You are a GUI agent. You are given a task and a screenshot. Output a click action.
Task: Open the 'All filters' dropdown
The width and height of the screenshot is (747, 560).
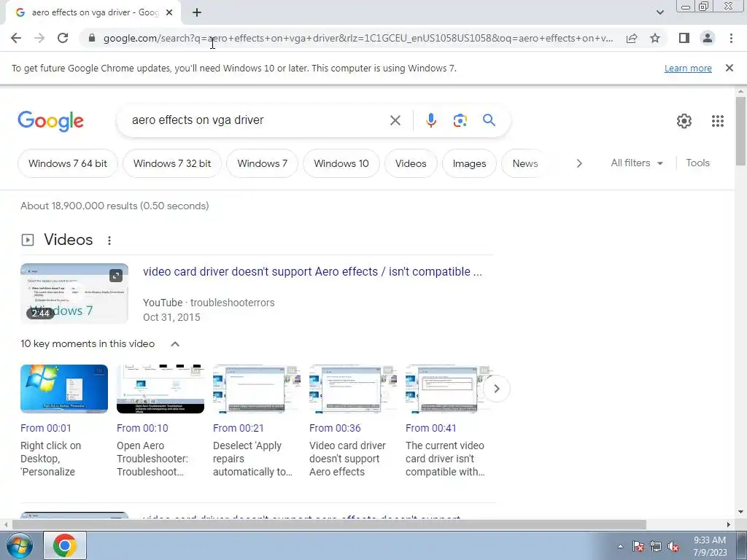(x=636, y=163)
